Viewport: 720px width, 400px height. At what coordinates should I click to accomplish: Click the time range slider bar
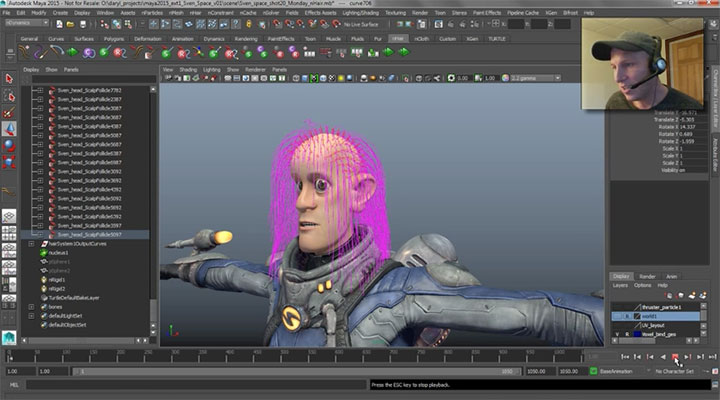296,371
